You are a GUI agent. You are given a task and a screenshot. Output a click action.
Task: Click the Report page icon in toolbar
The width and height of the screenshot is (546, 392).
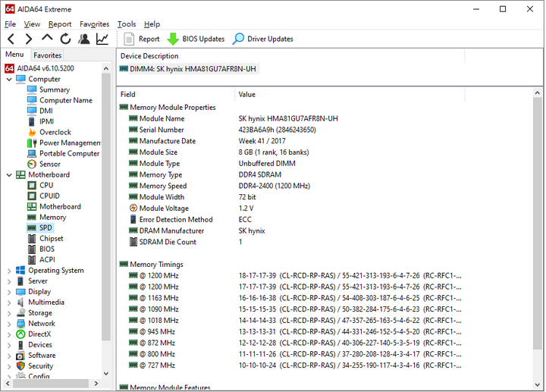pos(129,39)
